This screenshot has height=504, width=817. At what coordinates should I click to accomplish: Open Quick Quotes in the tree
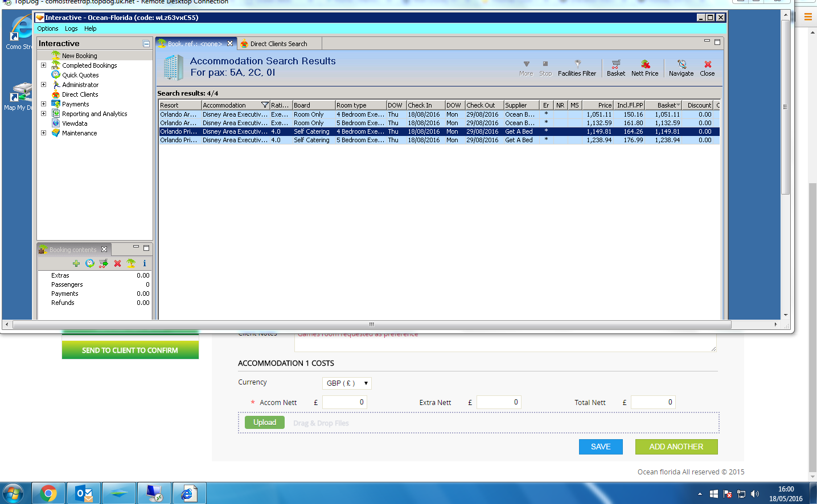coord(80,75)
